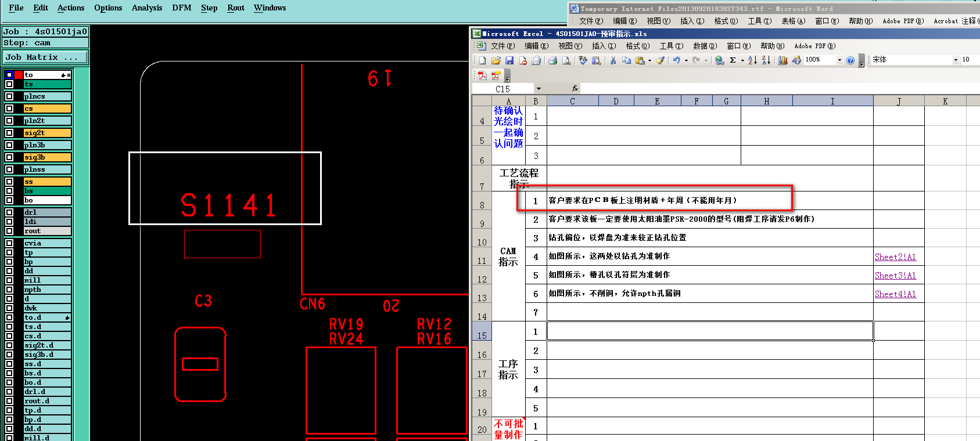980x441 pixels.
Task: Open Word's 表格(A) menu
Action: click(793, 21)
